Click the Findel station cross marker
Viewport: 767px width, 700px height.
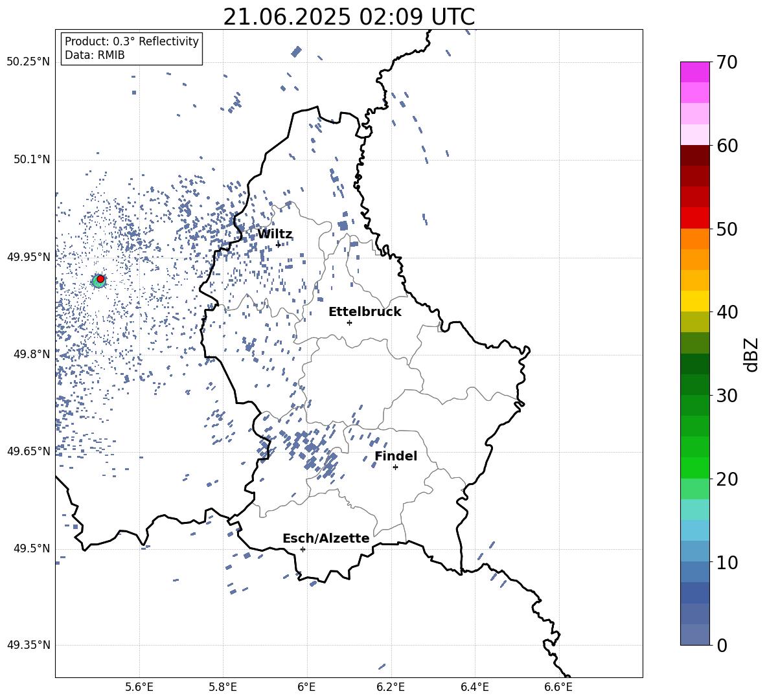pyautogui.click(x=395, y=468)
